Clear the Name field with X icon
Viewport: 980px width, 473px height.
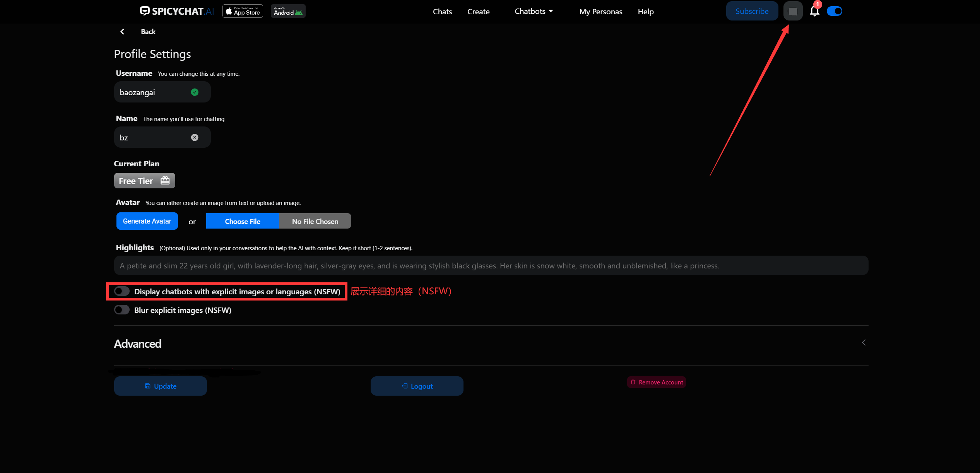coord(195,137)
